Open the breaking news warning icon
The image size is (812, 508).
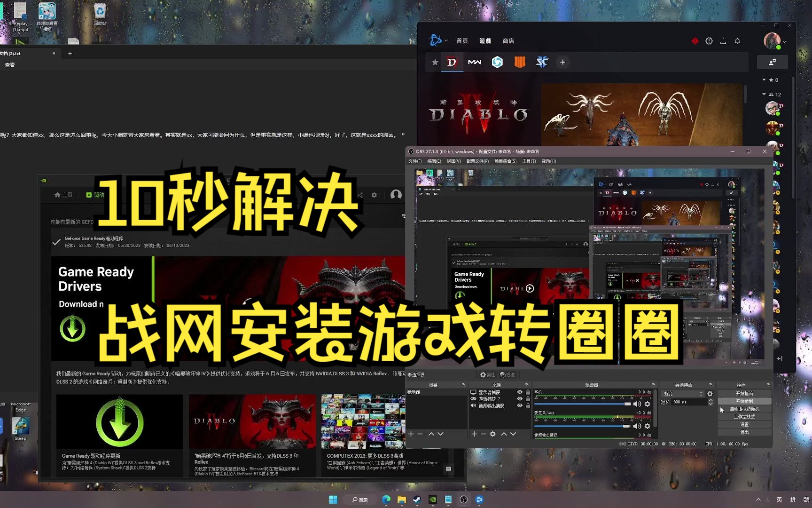point(709,41)
